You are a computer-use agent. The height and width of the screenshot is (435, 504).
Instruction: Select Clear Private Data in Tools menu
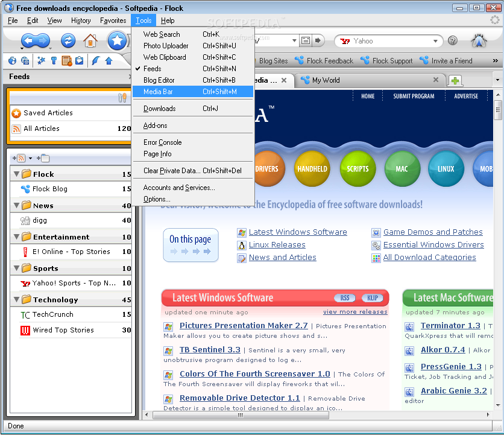click(193, 171)
